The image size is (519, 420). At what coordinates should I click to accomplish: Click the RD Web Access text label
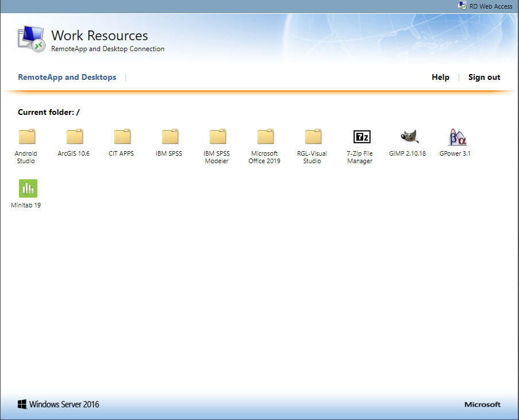point(490,6)
